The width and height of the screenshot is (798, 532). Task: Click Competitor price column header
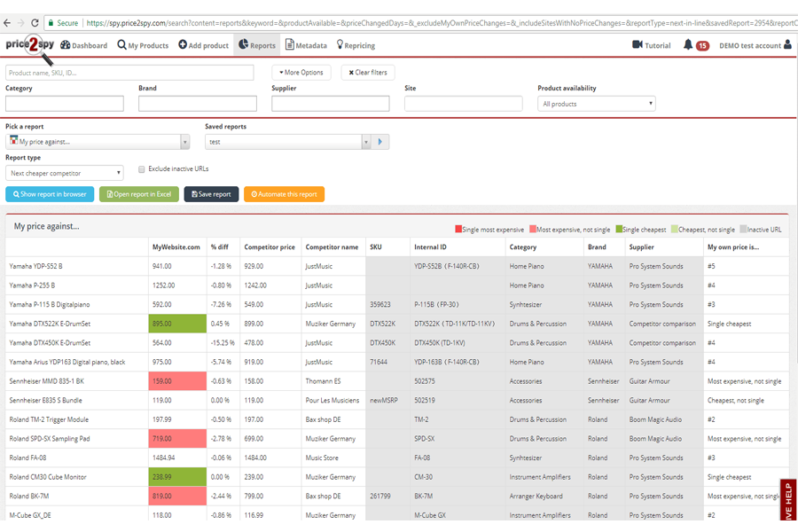coord(270,246)
